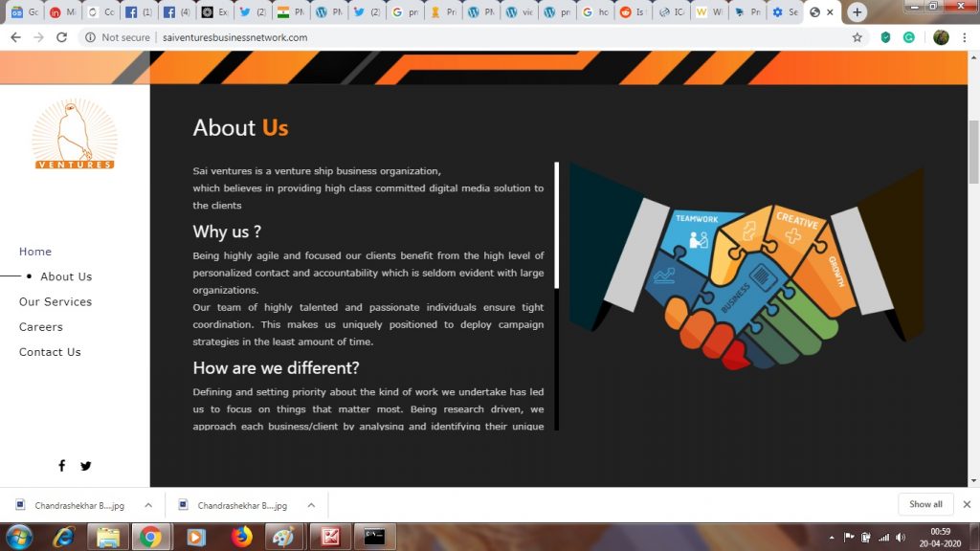
Task: Navigate to the Careers page
Action: click(41, 327)
